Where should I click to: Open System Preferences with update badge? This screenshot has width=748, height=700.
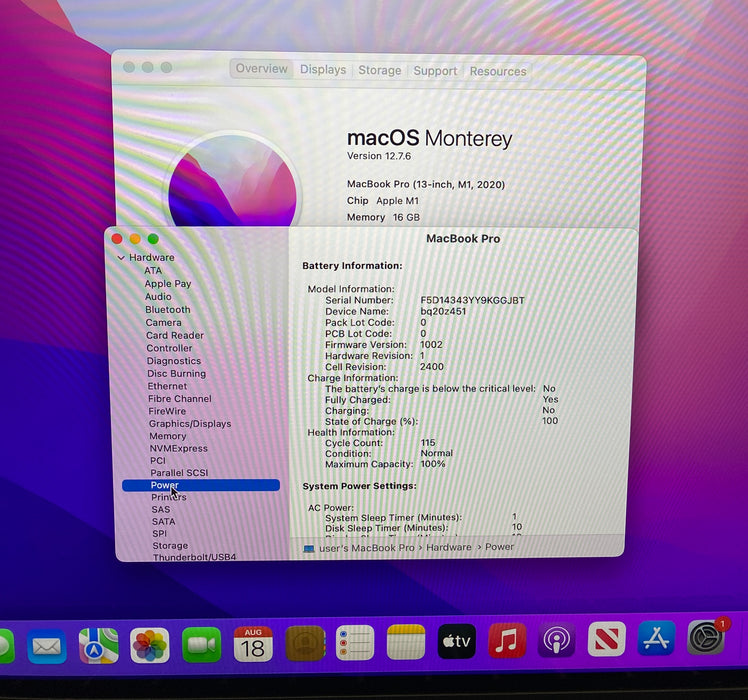click(x=706, y=637)
